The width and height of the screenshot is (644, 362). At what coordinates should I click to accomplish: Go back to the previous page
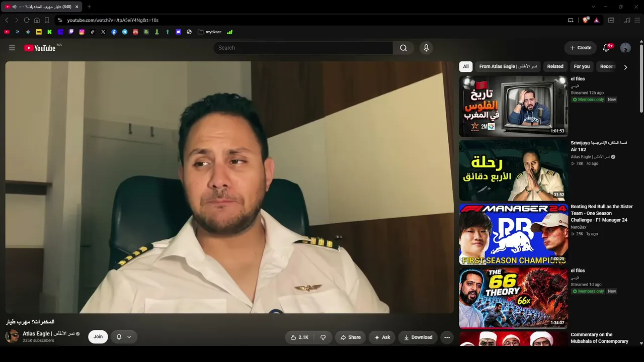click(x=7, y=20)
